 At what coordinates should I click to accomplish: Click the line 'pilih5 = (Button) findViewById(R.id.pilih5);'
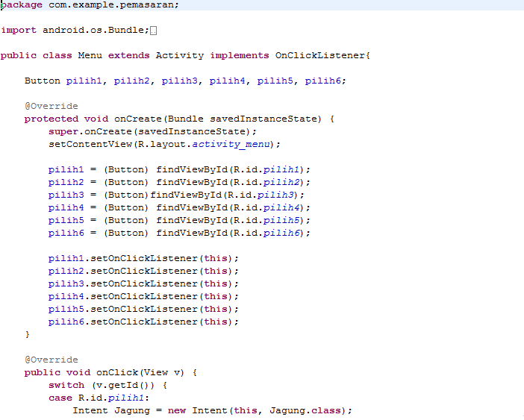coord(179,220)
